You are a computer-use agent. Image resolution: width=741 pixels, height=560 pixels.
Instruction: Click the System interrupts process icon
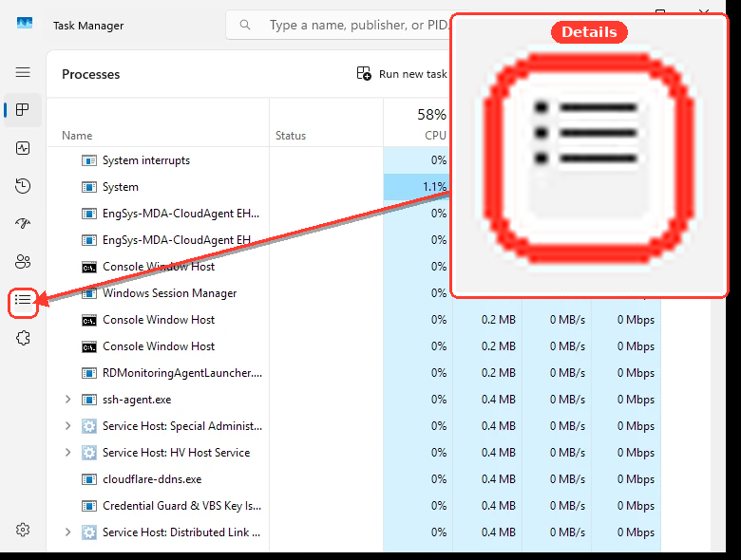[89, 160]
